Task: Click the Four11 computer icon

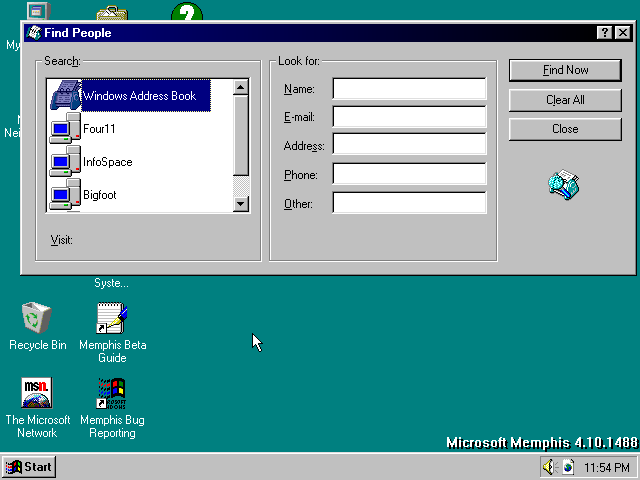Action: (65, 129)
